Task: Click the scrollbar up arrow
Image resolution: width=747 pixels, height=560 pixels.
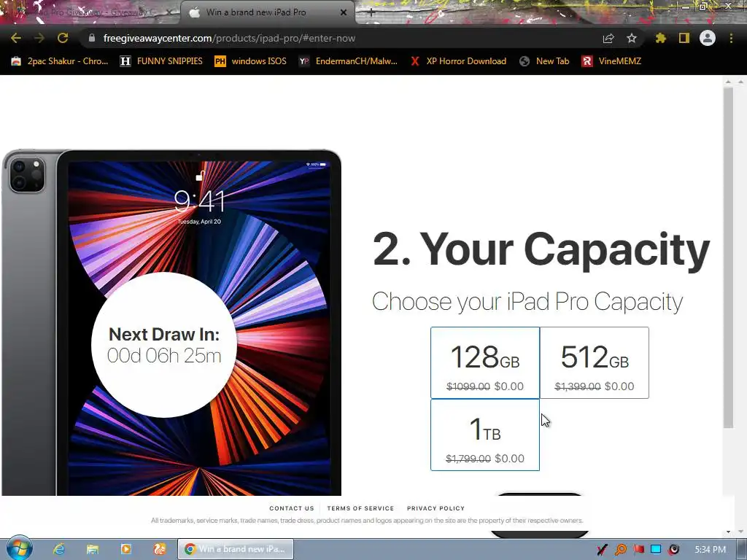Action: click(x=728, y=82)
